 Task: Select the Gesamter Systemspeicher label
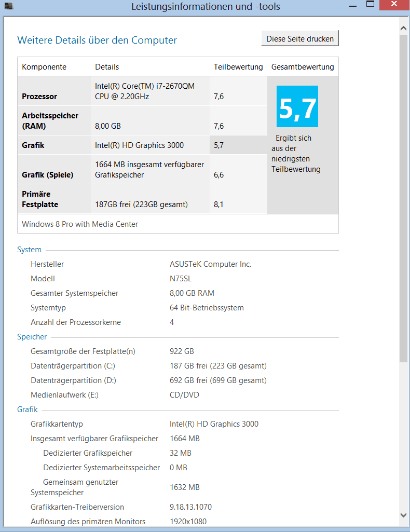coord(74,293)
